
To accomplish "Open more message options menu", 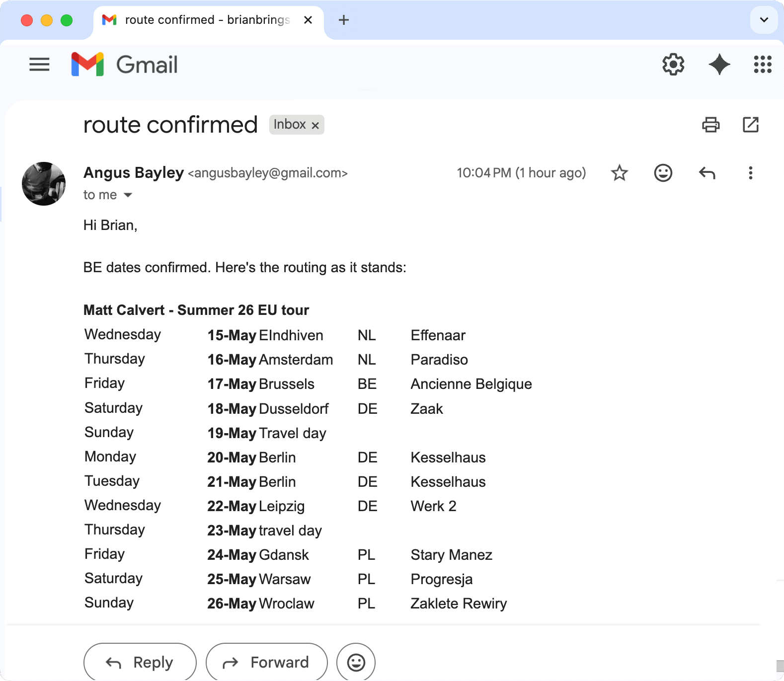I will [750, 173].
